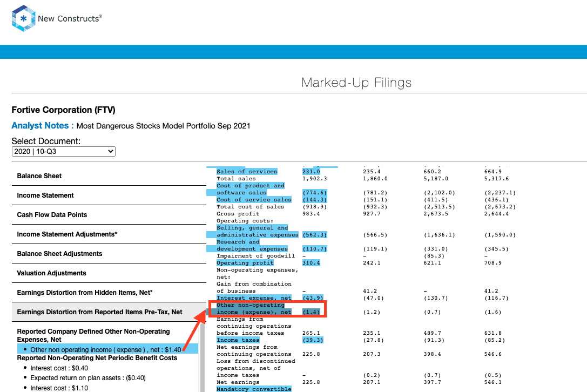The image size is (587, 392).
Task: Click the Total cost of sales label
Action: pos(250,207)
